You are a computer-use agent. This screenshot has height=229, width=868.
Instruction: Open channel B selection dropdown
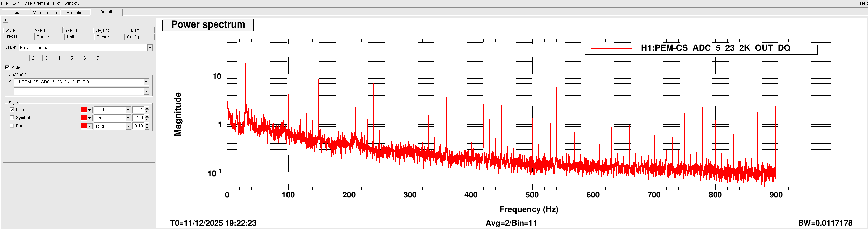point(146,91)
